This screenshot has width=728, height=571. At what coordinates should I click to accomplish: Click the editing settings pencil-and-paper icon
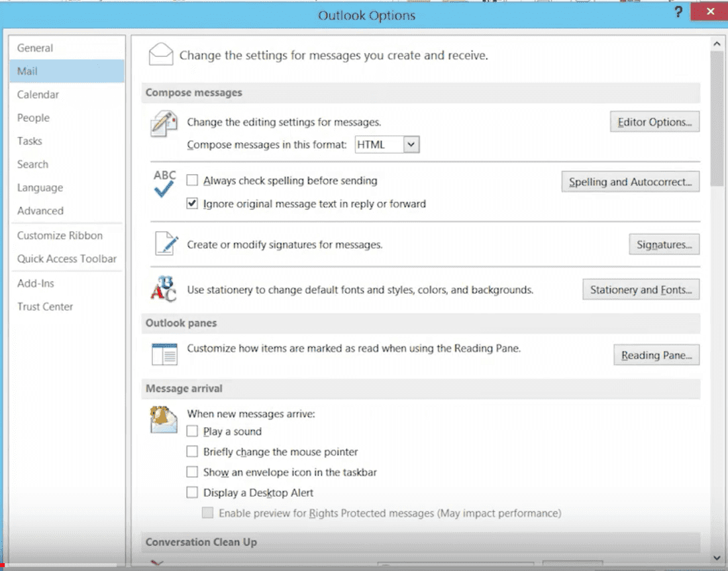point(164,124)
